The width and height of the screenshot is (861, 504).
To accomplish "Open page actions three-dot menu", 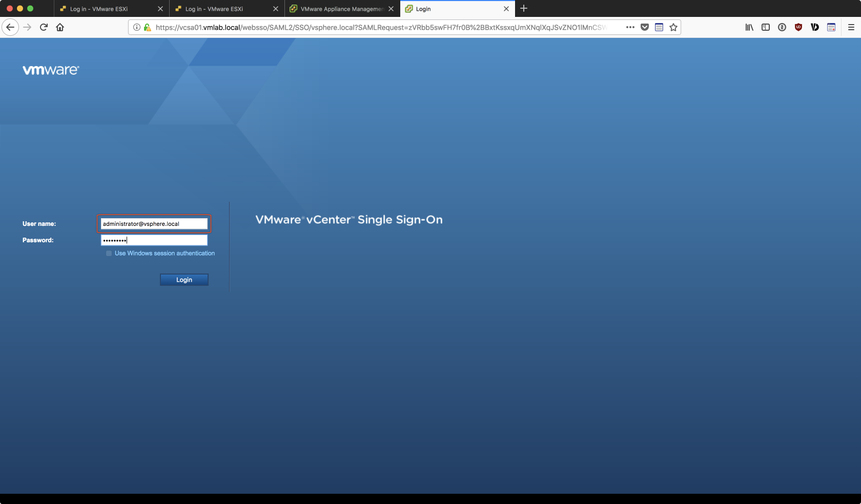I will point(630,27).
